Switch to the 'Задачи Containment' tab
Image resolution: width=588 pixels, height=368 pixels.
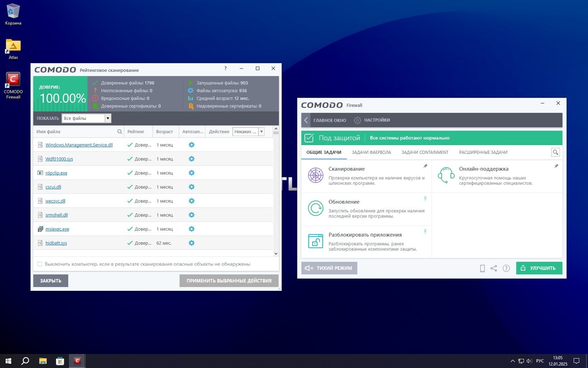click(x=425, y=152)
